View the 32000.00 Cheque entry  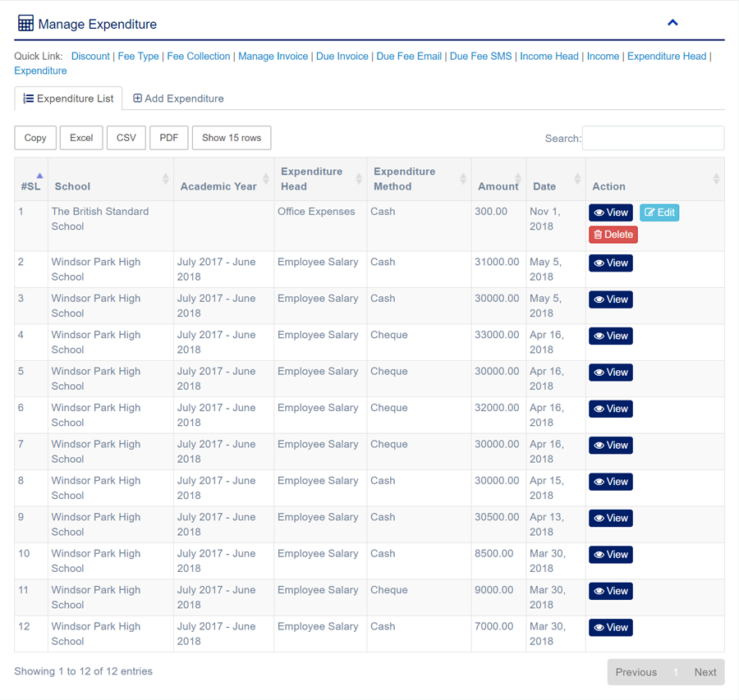611,409
